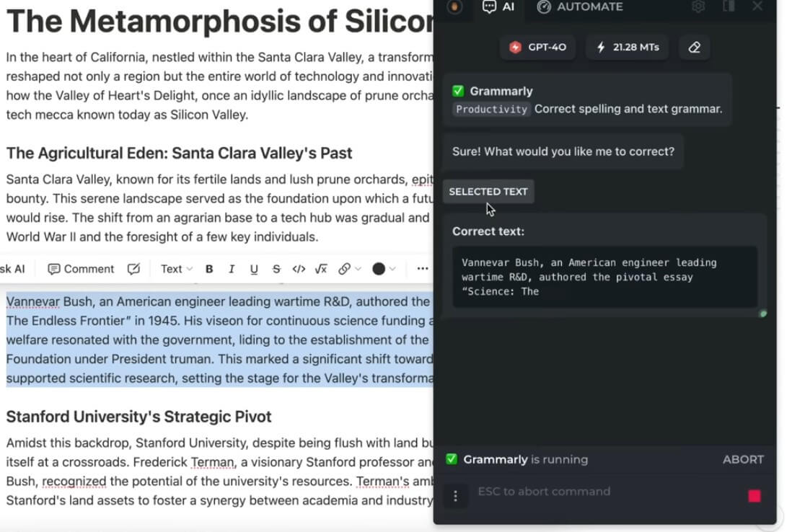This screenshot has height=532, width=792.
Task: Click the heading 'The Agricultural Eden: Santa Clara Valley's Past'
Action: [179, 153]
